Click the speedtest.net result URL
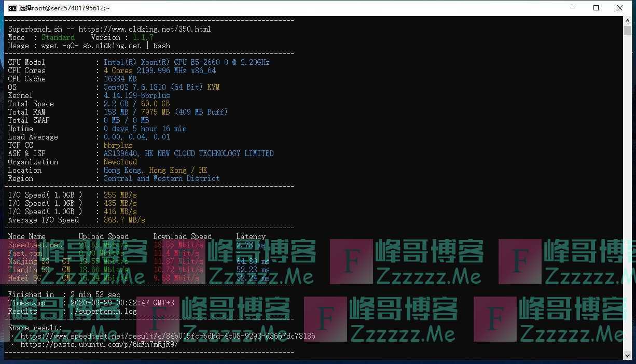The width and height of the screenshot is (636, 364). pos(168,336)
